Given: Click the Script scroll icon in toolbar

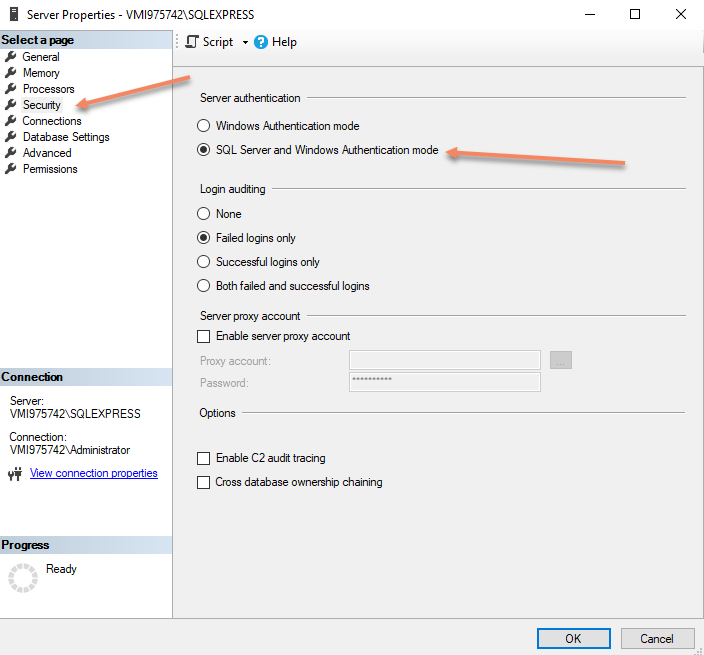Looking at the screenshot, I should [x=192, y=42].
